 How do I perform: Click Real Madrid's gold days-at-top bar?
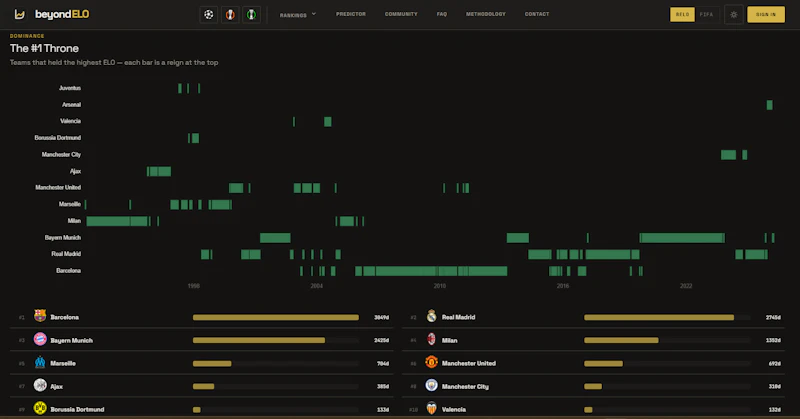point(659,317)
